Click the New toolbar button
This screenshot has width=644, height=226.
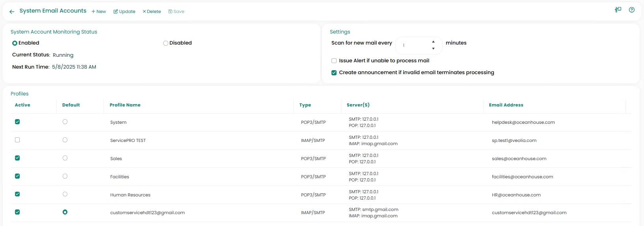point(99,11)
